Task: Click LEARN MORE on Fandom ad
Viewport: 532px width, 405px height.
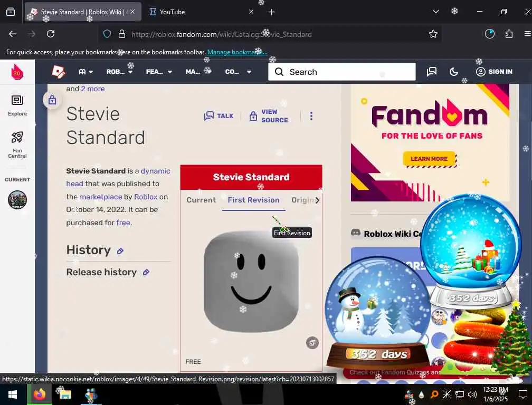Action: point(429,159)
